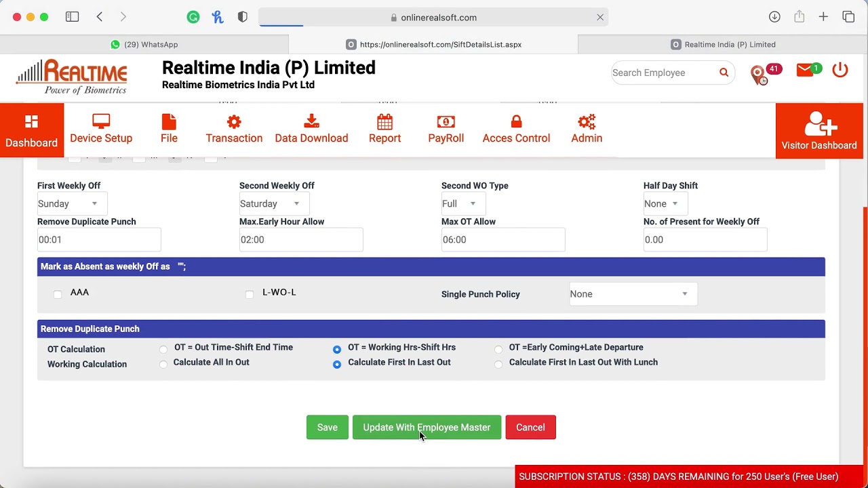Open the Dashboard icon
Screen dimensions: 868x488
[x=31, y=122]
